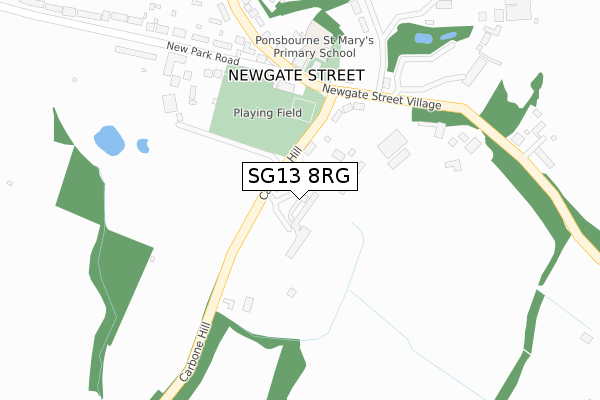The image size is (600, 400).
Task: Select the Newgate Street Village road label
Action: (x=382, y=97)
